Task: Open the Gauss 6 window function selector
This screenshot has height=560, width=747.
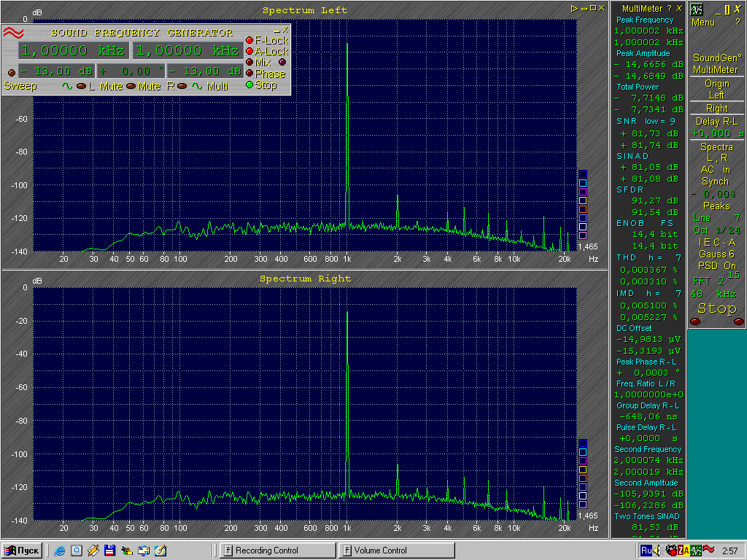Action: click(716, 254)
